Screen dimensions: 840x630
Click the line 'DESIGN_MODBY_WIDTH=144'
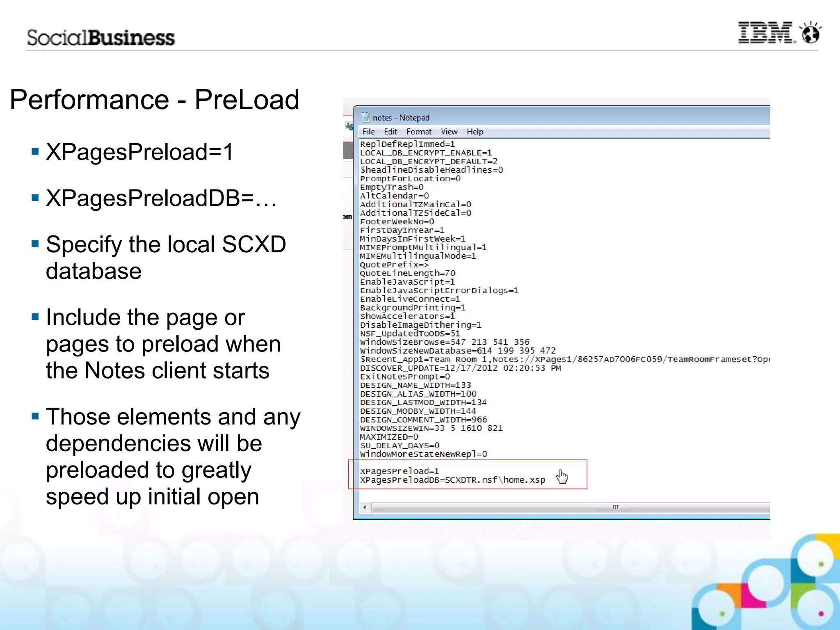point(418,411)
